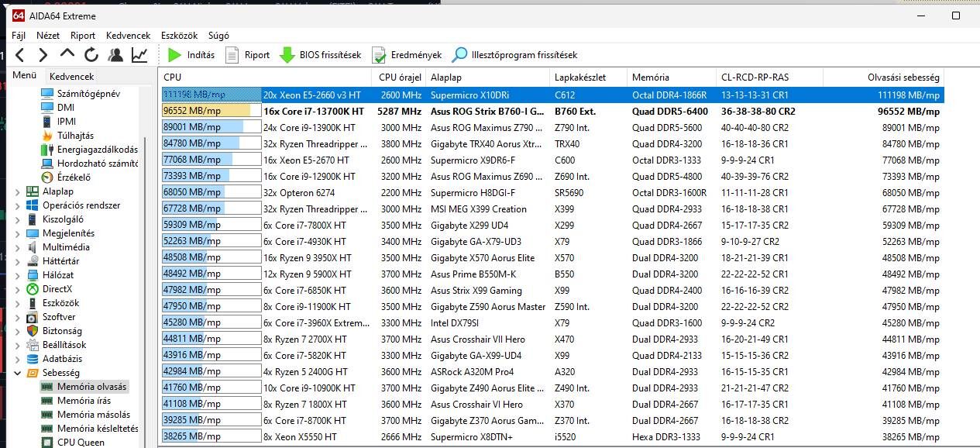Screen dimensions: 980x448
Task: Sort by Lapkakészlet column header
Action: pyautogui.click(x=588, y=78)
